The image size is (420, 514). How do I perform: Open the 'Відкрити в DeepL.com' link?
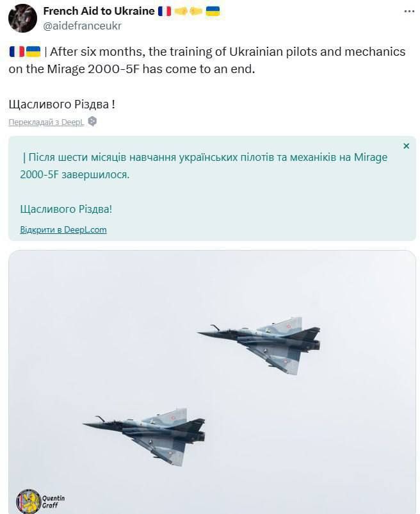pos(63,229)
